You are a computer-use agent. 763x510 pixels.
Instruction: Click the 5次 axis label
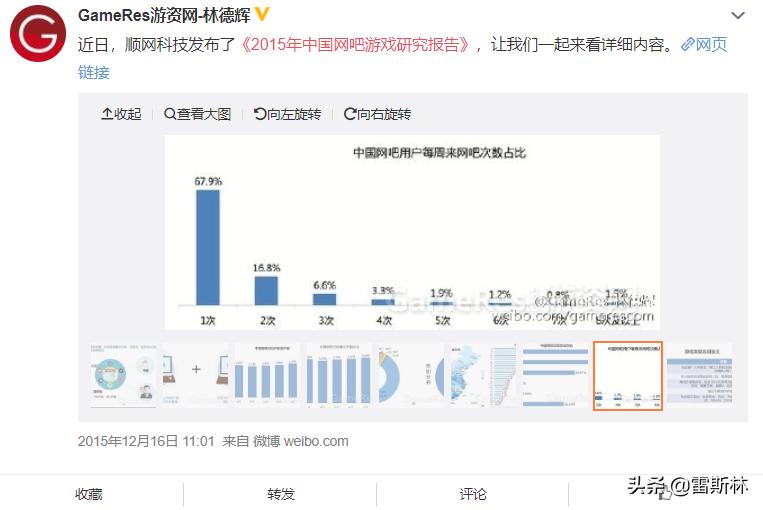point(442,321)
